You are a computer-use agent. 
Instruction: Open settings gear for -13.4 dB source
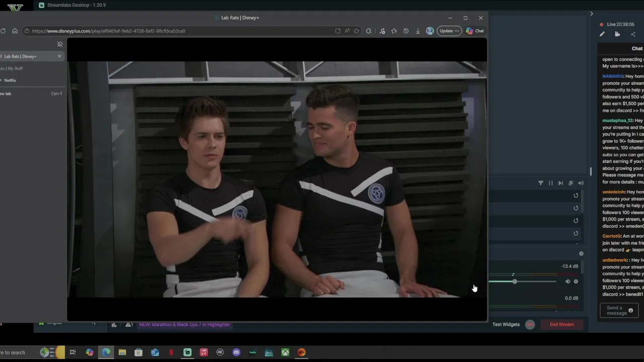click(576, 282)
